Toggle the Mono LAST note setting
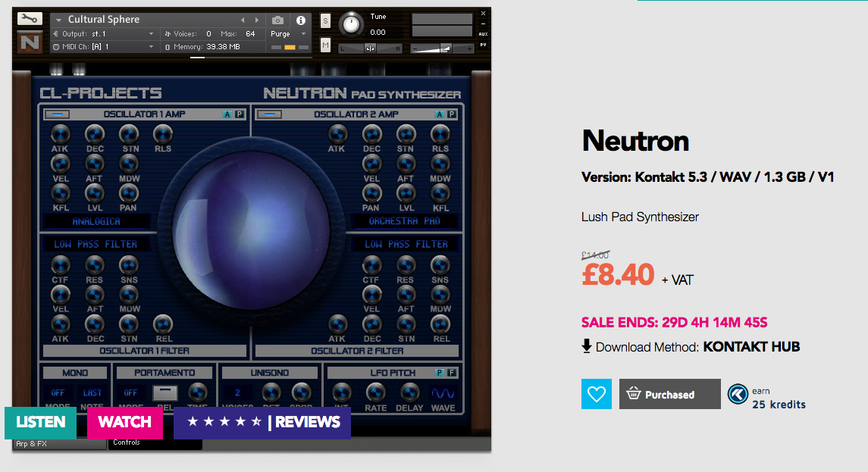 click(x=92, y=393)
